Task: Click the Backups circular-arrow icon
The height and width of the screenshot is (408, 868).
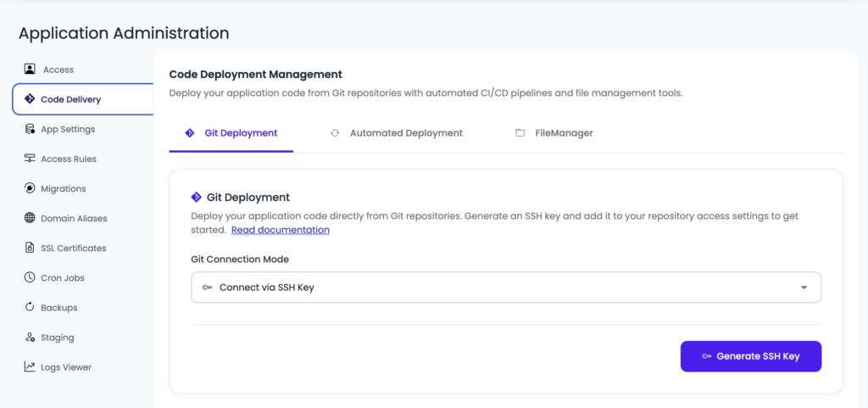Action: coord(30,307)
